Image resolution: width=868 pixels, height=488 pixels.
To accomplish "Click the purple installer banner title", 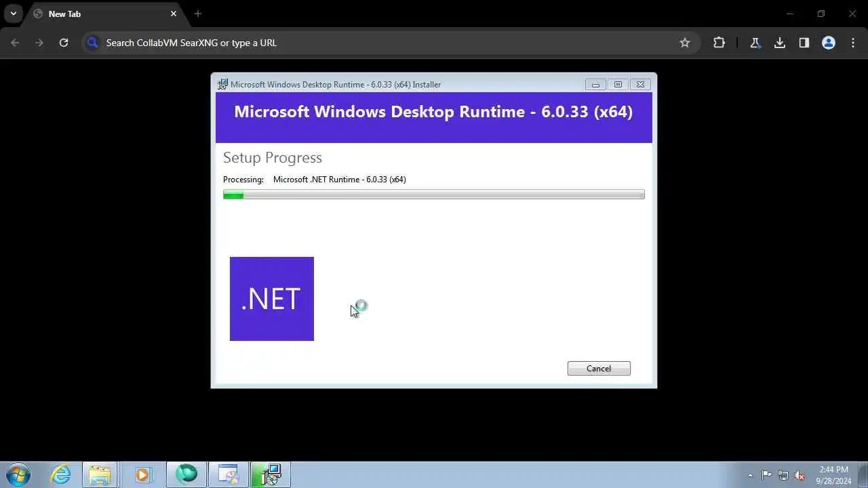I will coord(433,112).
